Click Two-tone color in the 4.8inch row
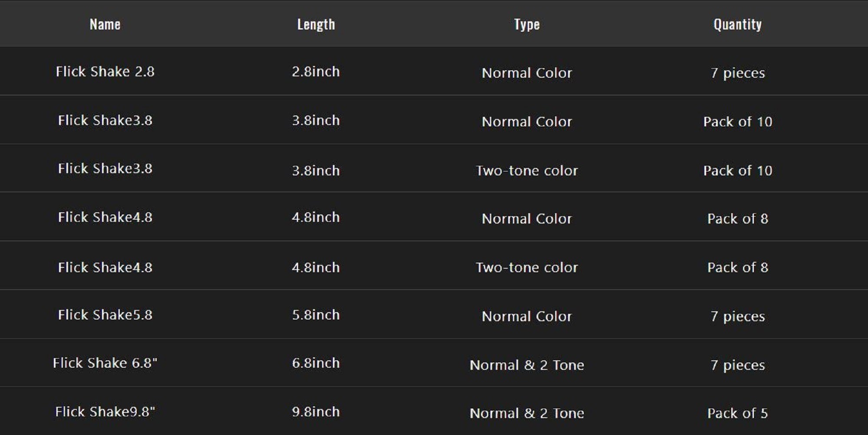Screen dimensions: 868x435 tap(527, 267)
